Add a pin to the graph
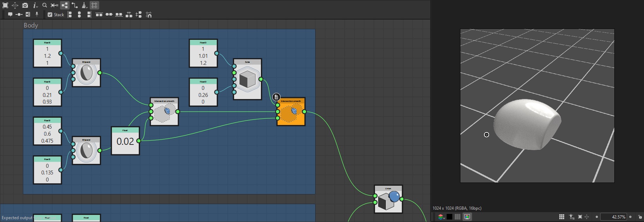This screenshot has width=644, height=222. 37,14
